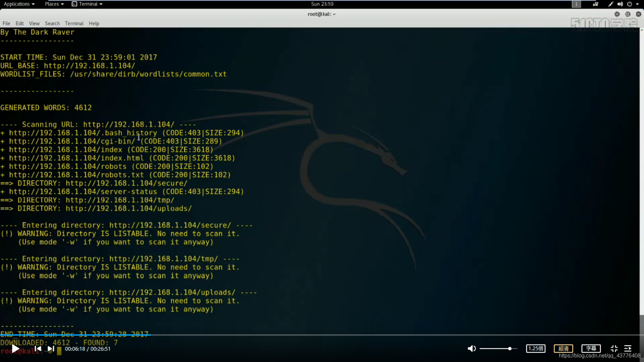Open the Terminal menu in menu bar
Image resolution: width=644 pixels, height=362 pixels.
[74, 23]
